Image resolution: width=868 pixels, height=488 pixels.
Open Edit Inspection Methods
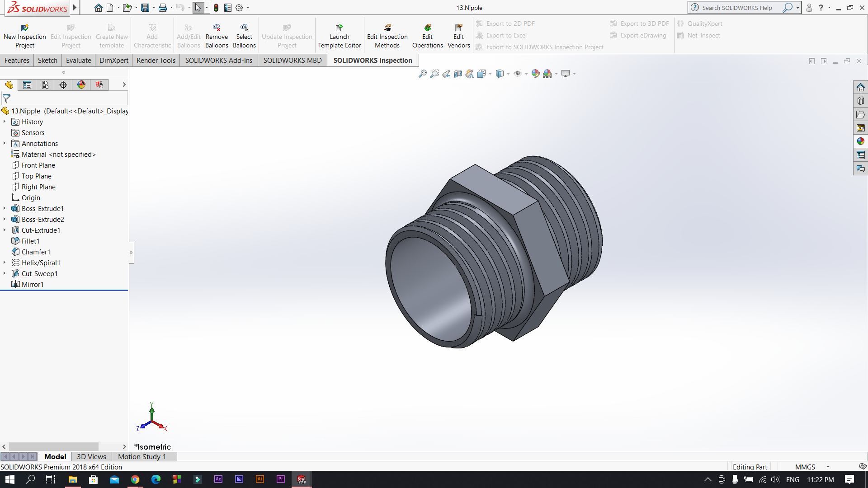point(387,36)
